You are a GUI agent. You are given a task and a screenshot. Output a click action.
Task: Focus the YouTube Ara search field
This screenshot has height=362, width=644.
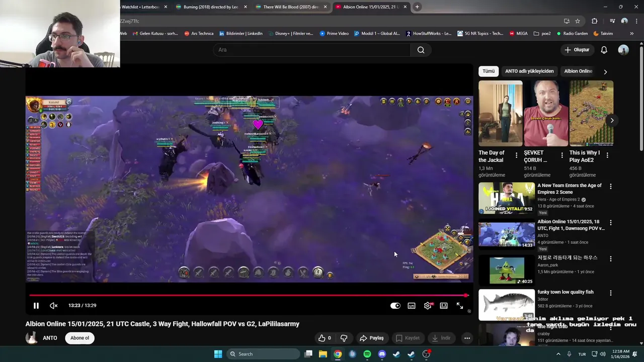(312, 50)
